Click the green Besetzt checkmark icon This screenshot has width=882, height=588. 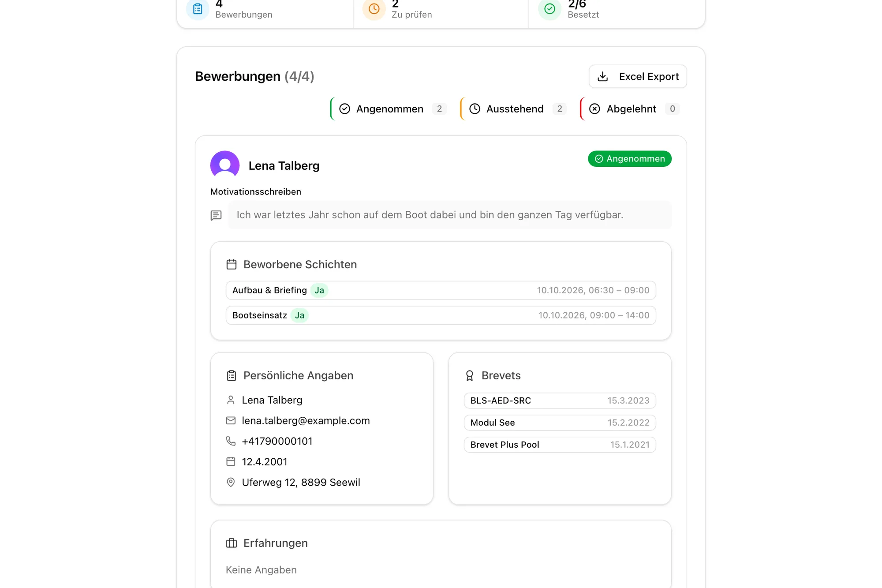(x=549, y=9)
